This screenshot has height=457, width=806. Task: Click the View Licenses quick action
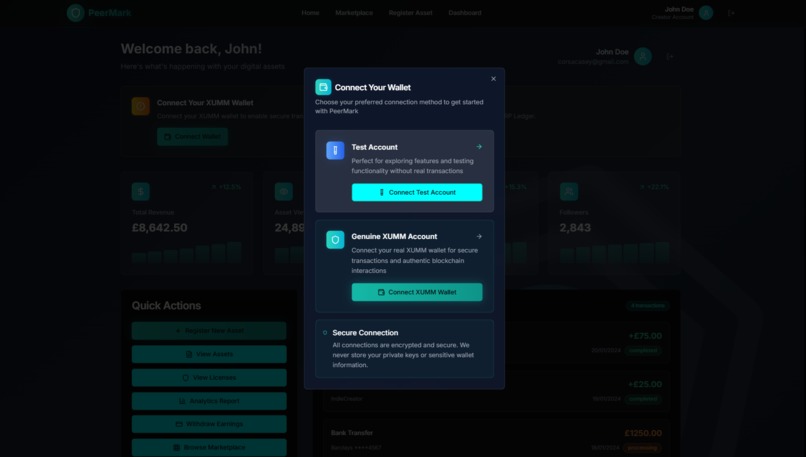pyautogui.click(x=209, y=377)
